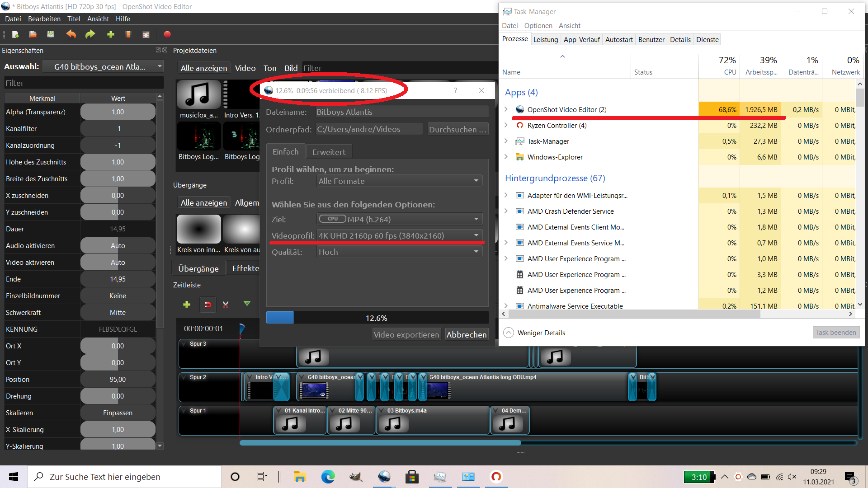Click the Abbrechen button
Viewport: 868px width, 488px height.
466,334
